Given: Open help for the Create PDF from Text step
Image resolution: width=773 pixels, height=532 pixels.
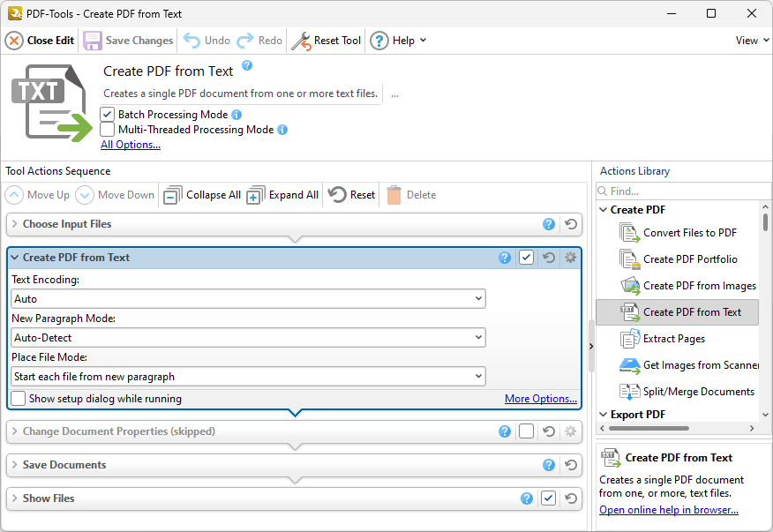Looking at the screenshot, I should coord(505,258).
